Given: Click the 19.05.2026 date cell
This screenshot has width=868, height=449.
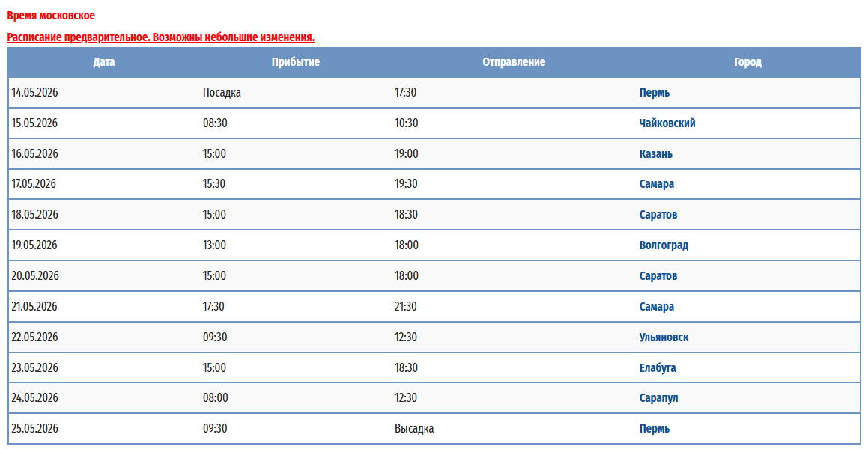Looking at the screenshot, I should coord(34,245).
